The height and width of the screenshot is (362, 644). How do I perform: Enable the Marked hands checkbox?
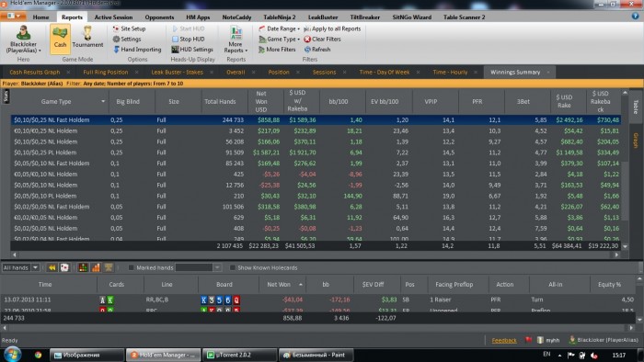131,267
